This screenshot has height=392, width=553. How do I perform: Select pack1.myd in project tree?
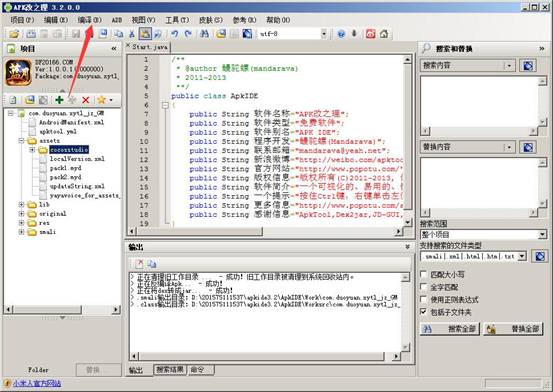click(65, 168)
